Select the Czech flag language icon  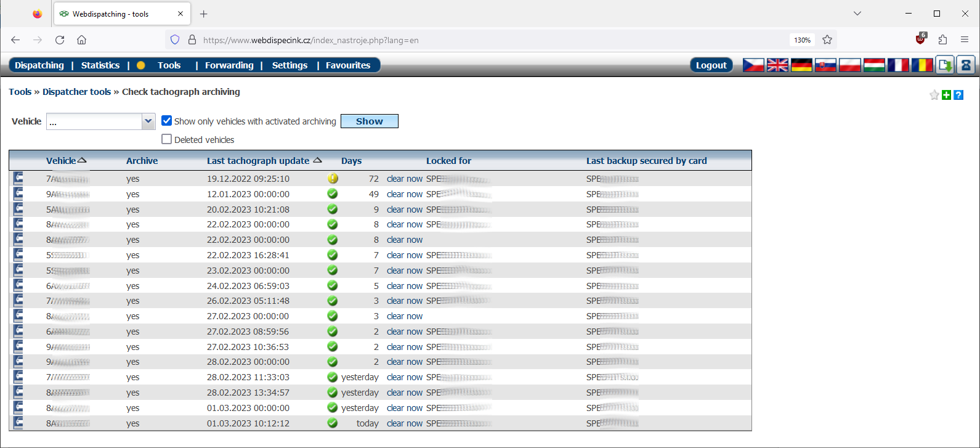753,65
